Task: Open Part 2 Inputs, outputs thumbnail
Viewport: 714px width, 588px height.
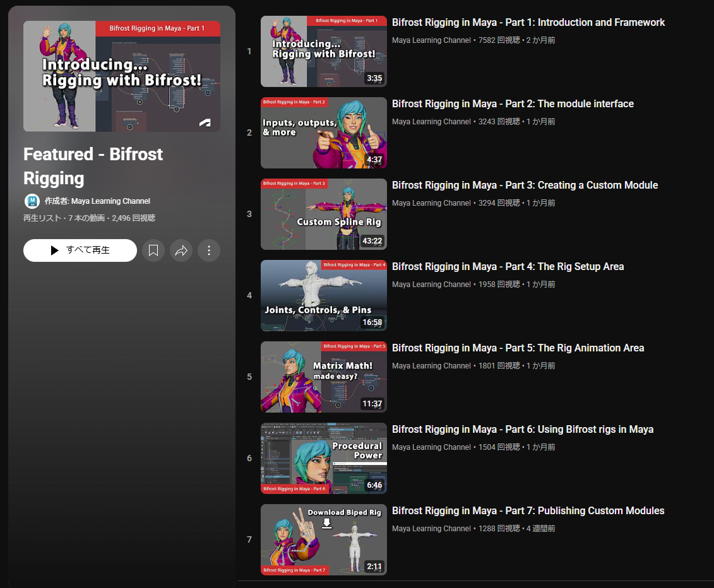Action: [324, 133]
